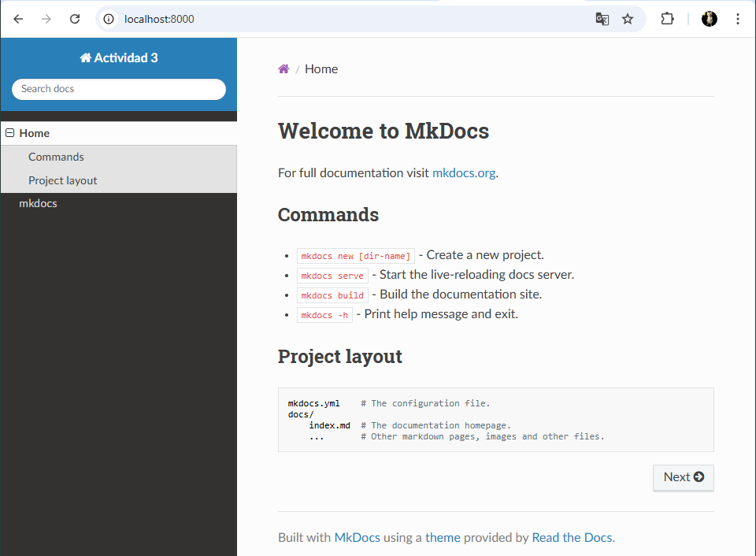Collapse the Home tree section

[10, 133]
